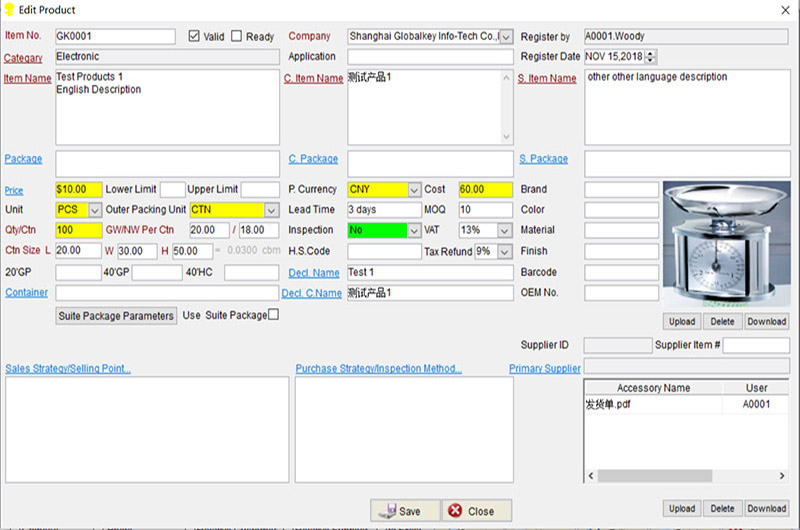Screen dimensions: 800x530
Task: Open the Sales Strategy/Selling Point link
Action: pyautogui.click(x=68, y=369)
